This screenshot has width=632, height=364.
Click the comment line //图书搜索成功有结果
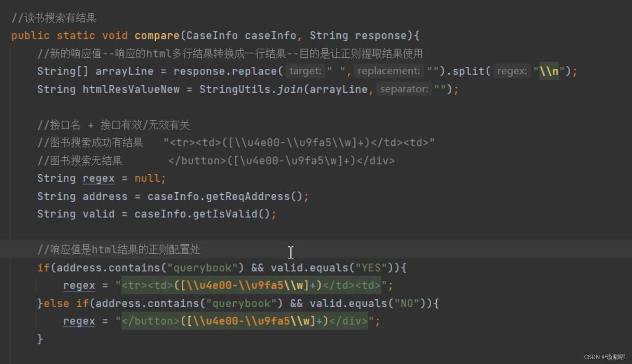coord(236,142)
